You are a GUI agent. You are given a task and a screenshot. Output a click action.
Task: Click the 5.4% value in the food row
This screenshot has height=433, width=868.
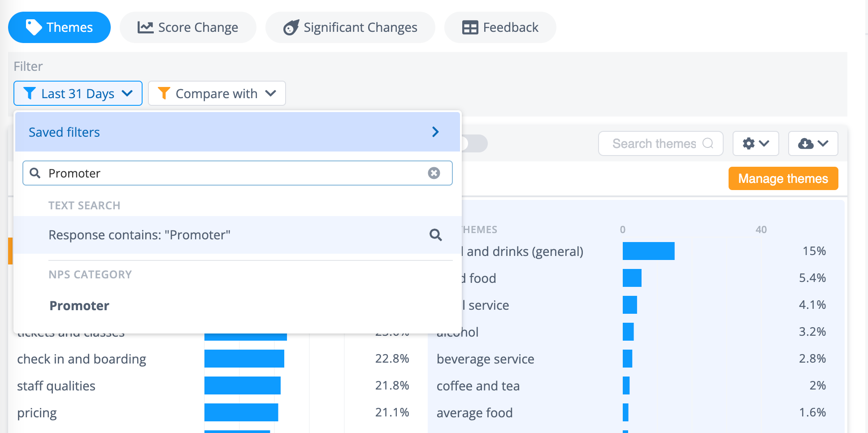coord(812,278)
